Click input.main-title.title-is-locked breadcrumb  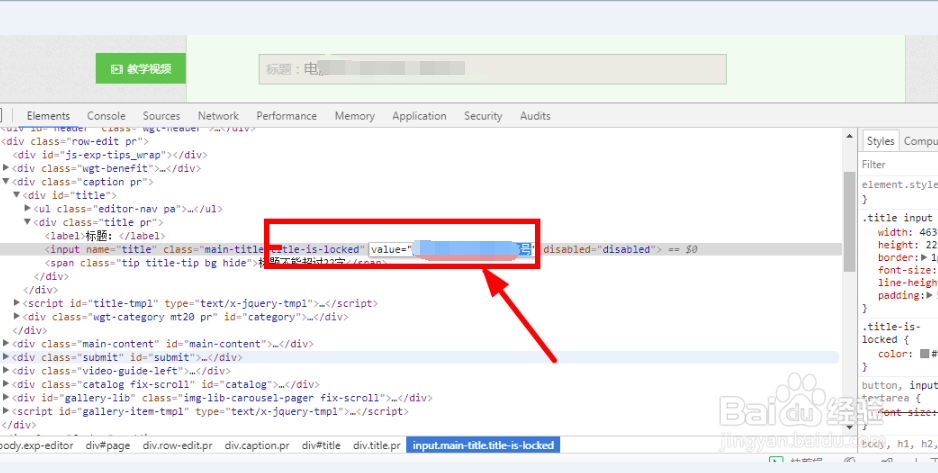click(483, 445)
